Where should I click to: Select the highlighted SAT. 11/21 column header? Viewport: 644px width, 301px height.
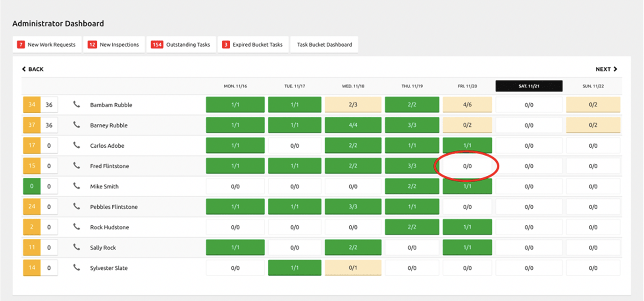tap(529, 86)
